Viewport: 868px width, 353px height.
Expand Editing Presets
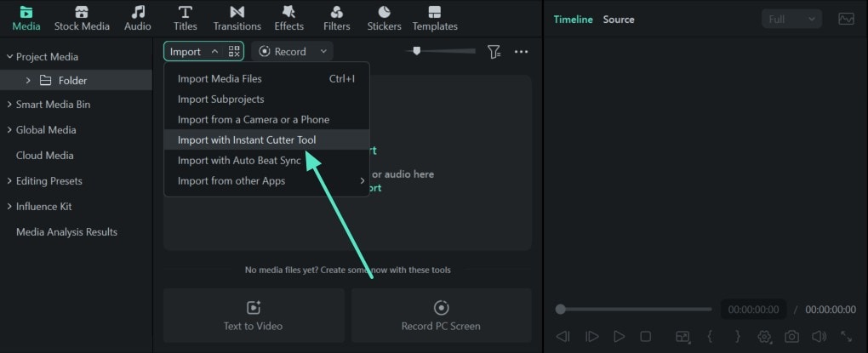(x=9, y=181)
